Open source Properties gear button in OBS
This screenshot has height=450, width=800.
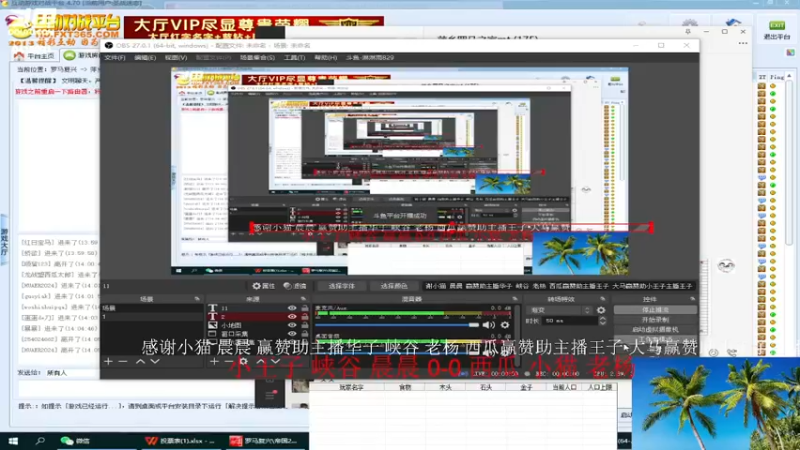click(x=263, y=286)
